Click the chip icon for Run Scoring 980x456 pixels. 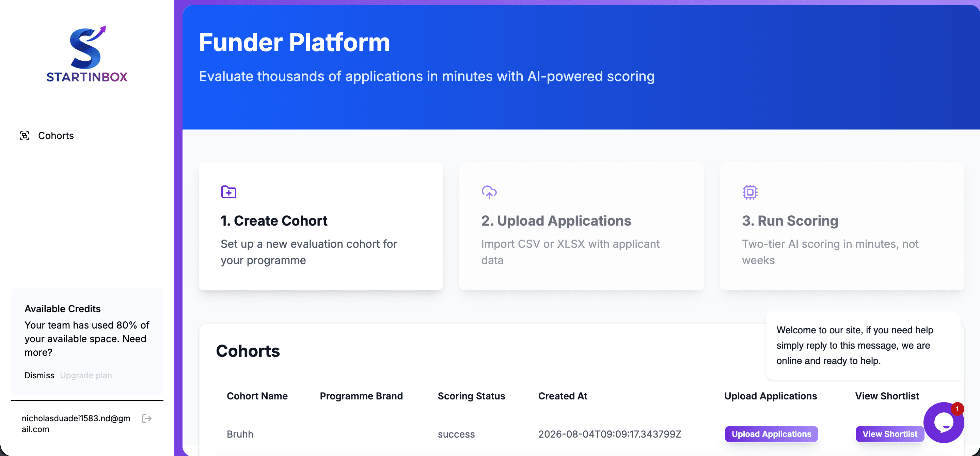(750, 192)
